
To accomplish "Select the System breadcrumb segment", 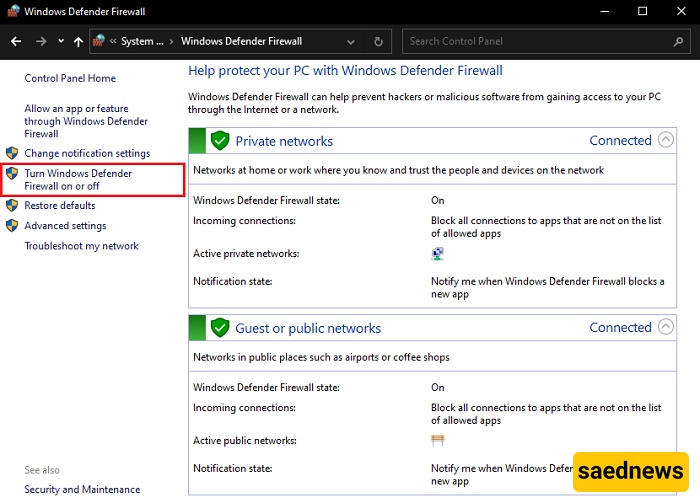I will pos(142,42).
